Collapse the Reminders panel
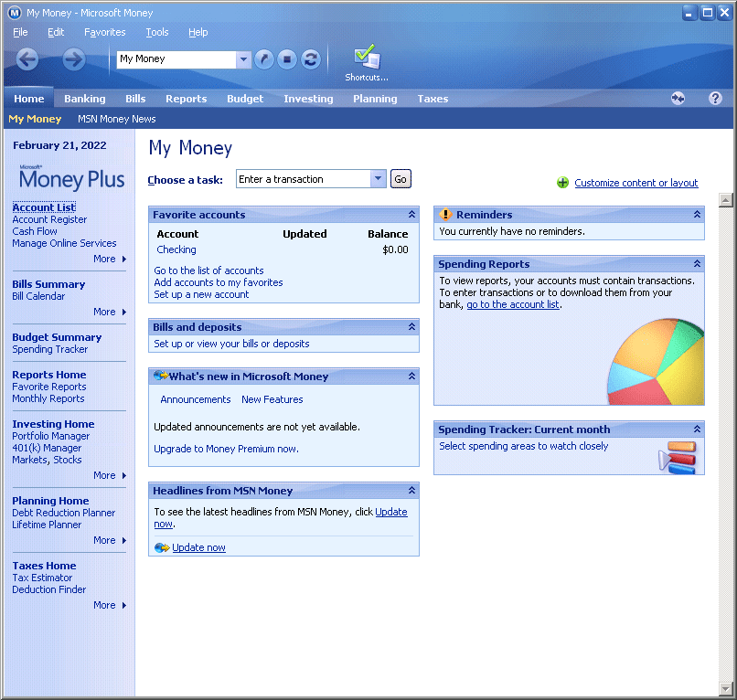Screen dimensions: 737x700 click(x=697, y=215)
